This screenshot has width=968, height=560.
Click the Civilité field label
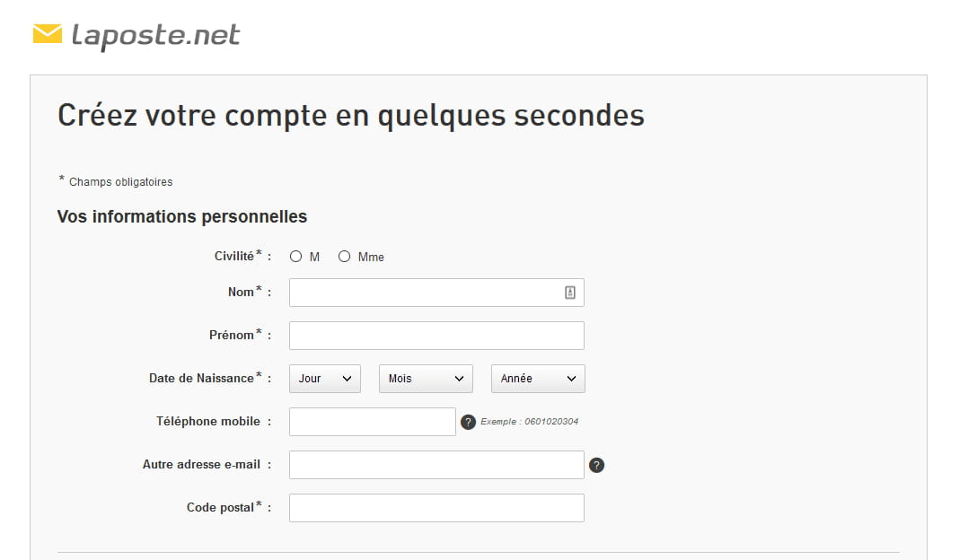click(233, 257)
